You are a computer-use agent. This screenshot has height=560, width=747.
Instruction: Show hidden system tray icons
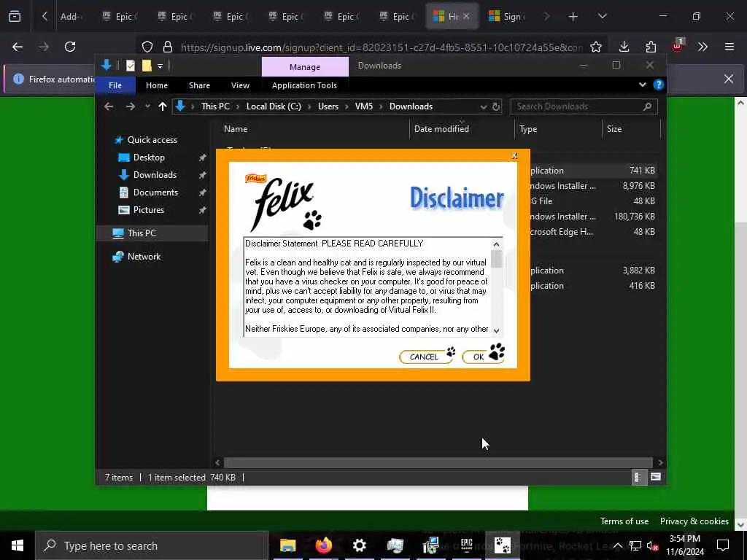click(617, 545)
